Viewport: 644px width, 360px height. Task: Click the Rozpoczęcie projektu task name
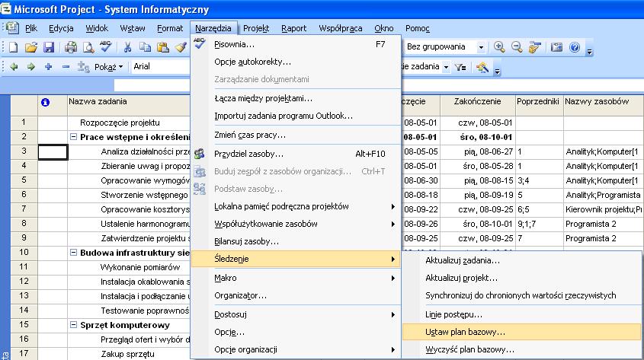[x=120, y=123]
